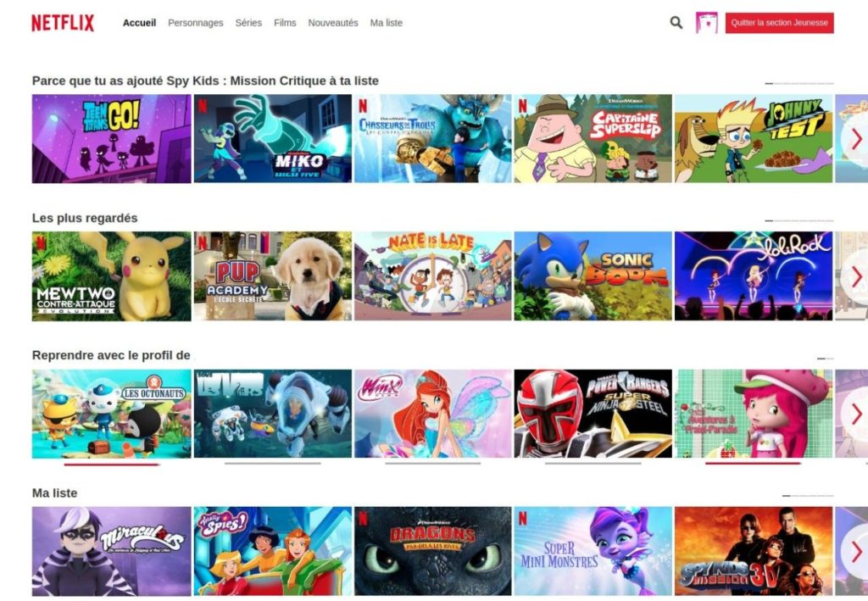Open Miraculous from Ma liste

tap(111, 551)
